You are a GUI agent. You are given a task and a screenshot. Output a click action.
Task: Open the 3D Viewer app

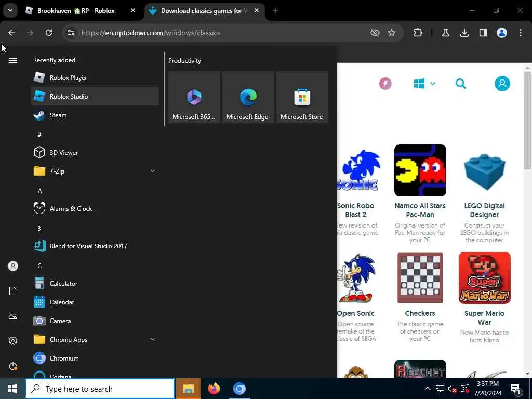[x=95, y=152]
